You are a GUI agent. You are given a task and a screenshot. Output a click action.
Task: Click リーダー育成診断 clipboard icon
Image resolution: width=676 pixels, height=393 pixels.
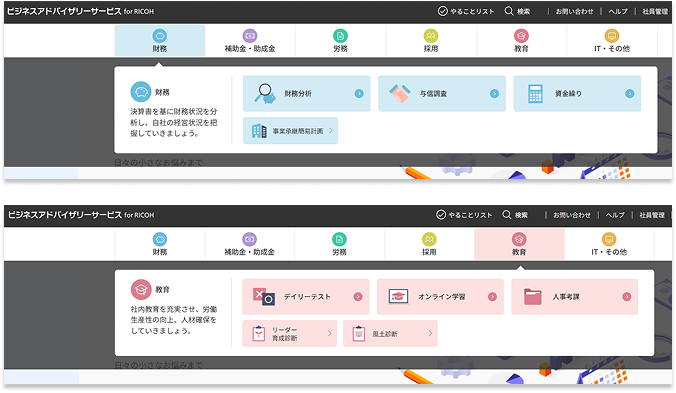[258, 334]
